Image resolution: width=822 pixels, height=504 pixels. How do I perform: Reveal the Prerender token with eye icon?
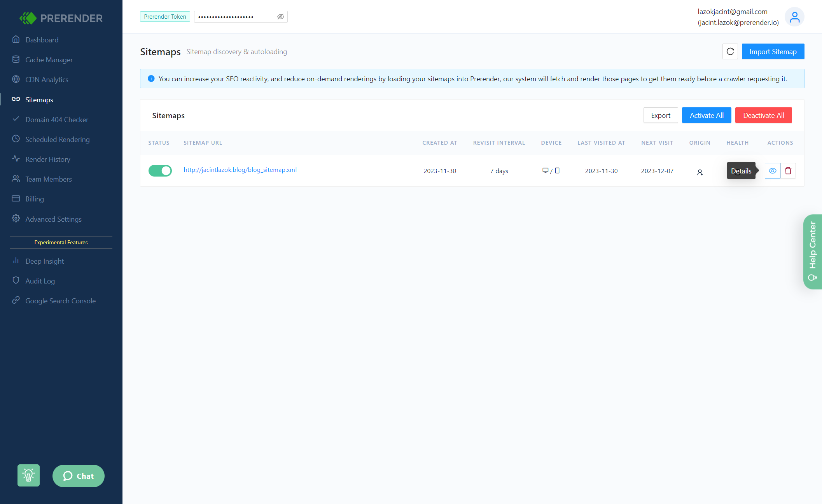(x=280, y=16)
